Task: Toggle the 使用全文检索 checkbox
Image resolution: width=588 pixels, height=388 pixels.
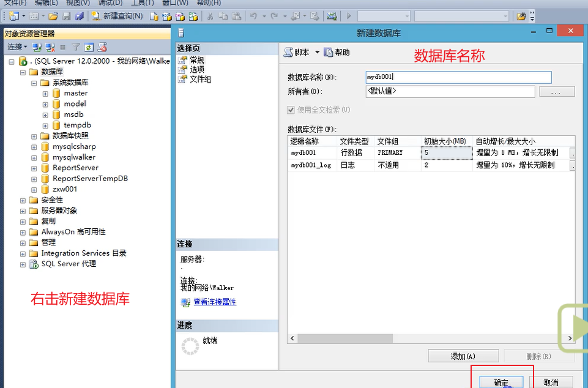Action: [291, 110]
